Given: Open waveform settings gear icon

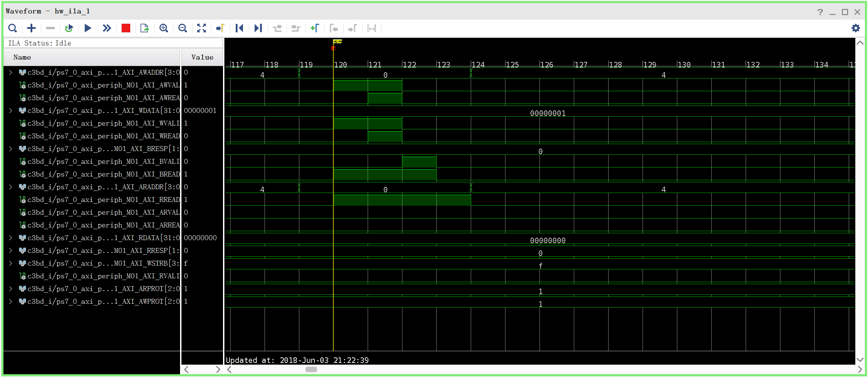Looking at the screenshot, I should tap(855, 28).
